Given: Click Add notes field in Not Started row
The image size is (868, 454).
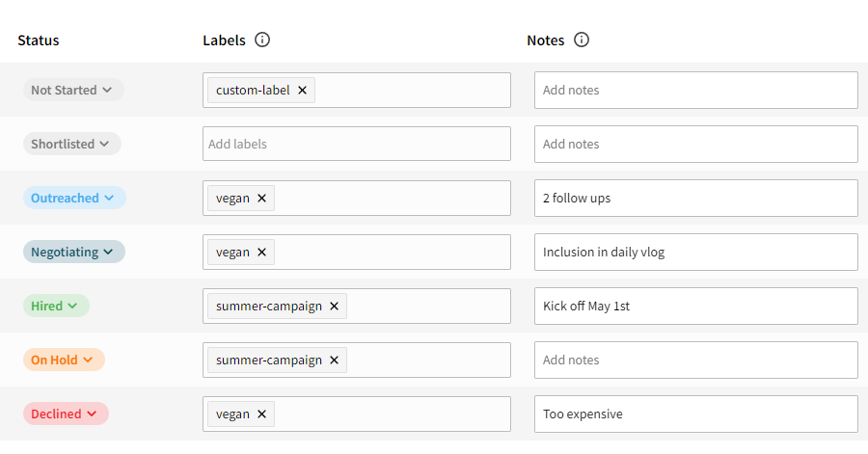Looking at the screenshot, I should [x=695, y=91].
